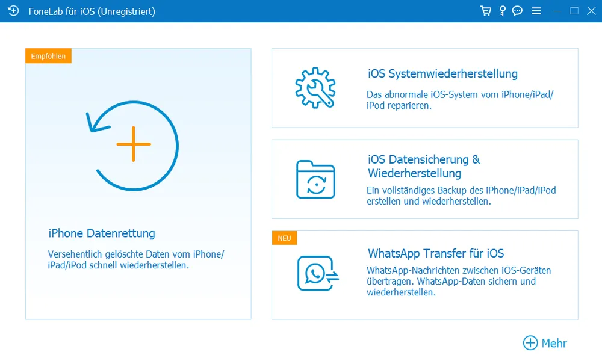Click the FoneLab app logo icon
Image resolution: width=602 pixels, height=364 pixels.
(13, 11)
